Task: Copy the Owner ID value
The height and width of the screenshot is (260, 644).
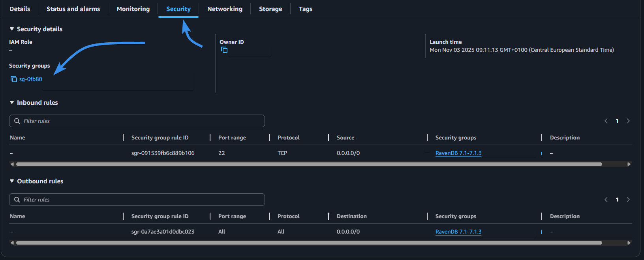Action: [x=224, y=50]
